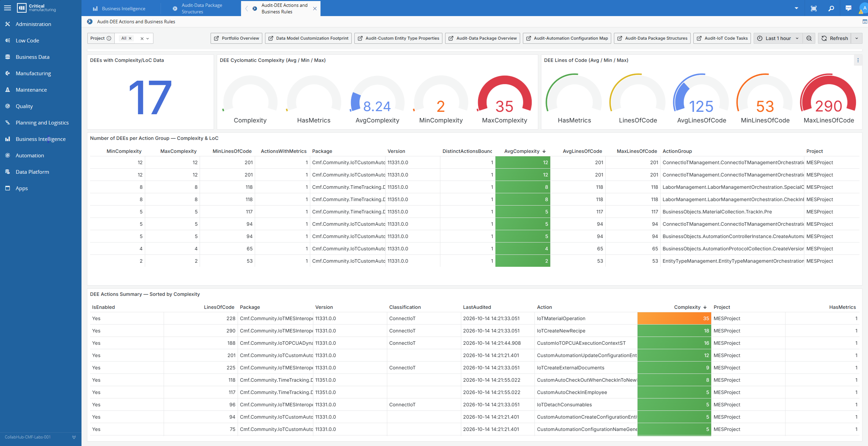868x446 pixels.
Task: Close the Audit-DEE Actions and Business Rules tab
Action: pos(315,9)
